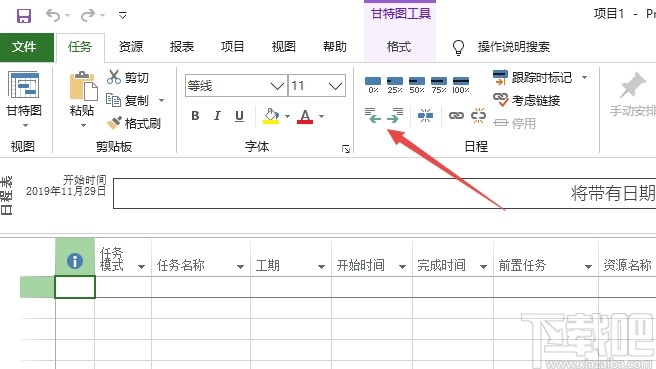The image size is (656, 369).
Task: Click the Outdent task green left arrow
Action: (x=373, y=115)
